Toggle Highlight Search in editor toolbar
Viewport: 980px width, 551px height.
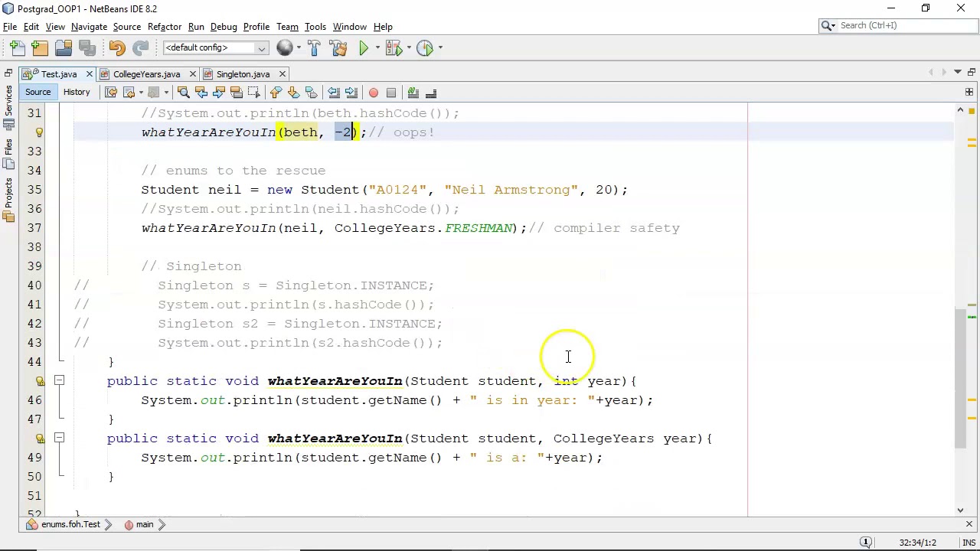pyautogui.click(x=236, y=93)
